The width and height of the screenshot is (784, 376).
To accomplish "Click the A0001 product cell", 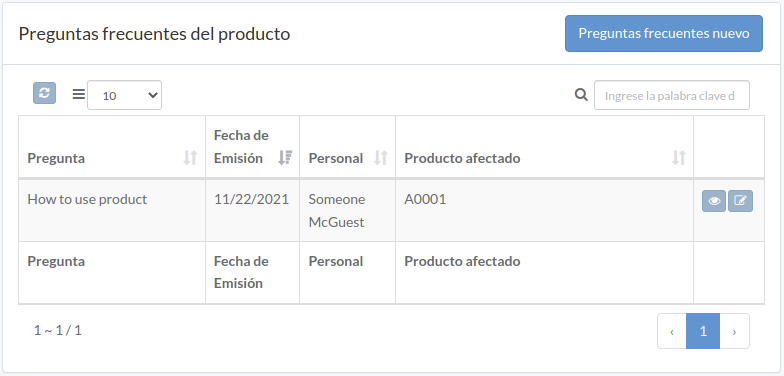I will pos(544,210).
